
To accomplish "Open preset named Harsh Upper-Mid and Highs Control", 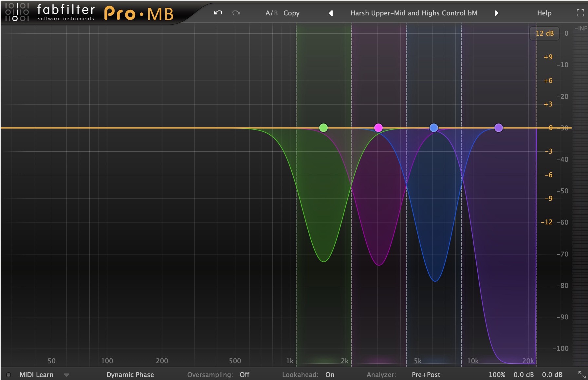I will click(x=414, y=13).
